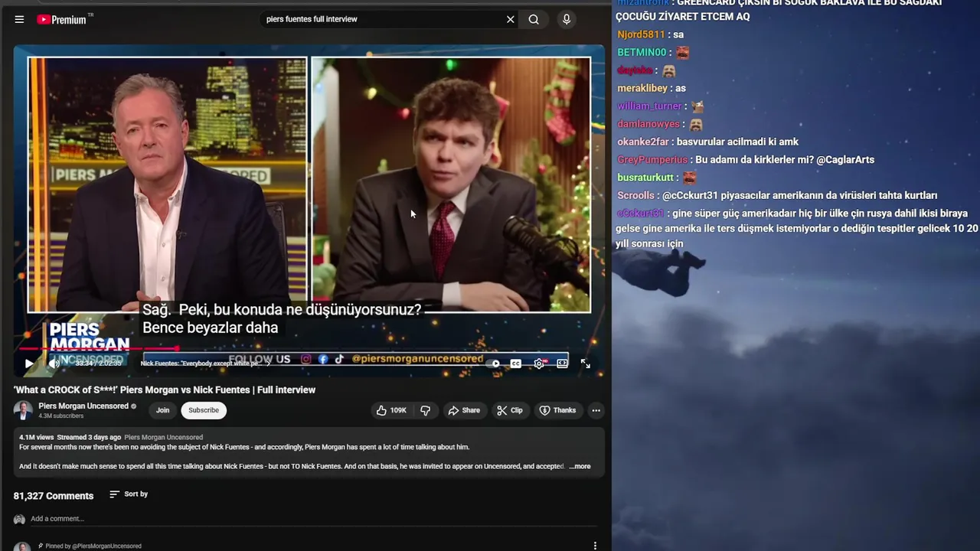This screenshot has height=551, width=980.
Task: Switch to theater mode
Action: tap(563, 364)
